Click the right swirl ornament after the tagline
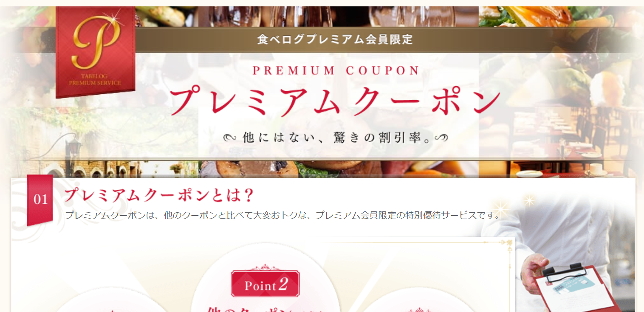 point(441,138)
